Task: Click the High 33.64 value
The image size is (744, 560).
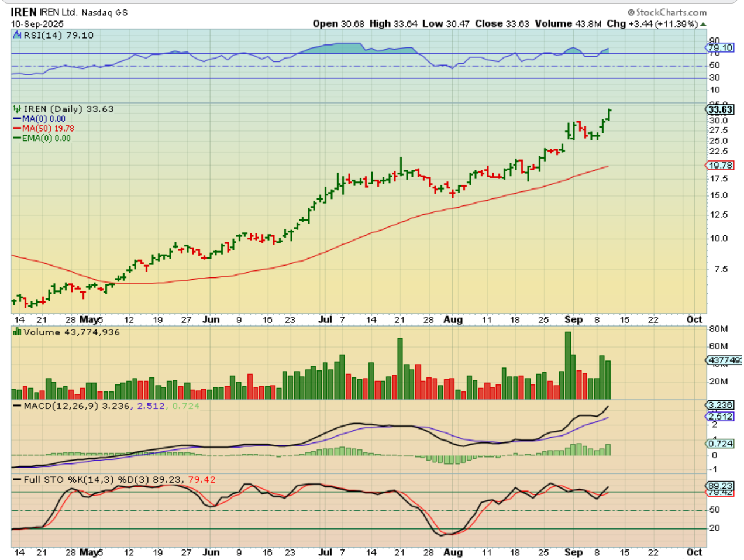Action: click(393, 24)
